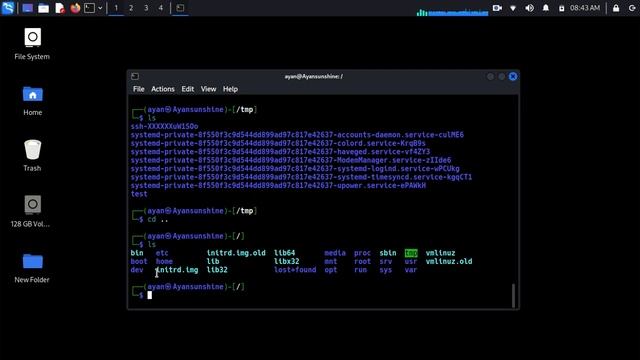Open the terminal Edit menu
Image resolution: width=640 pixels, height=360 pixels.
(x=188, y=89)
